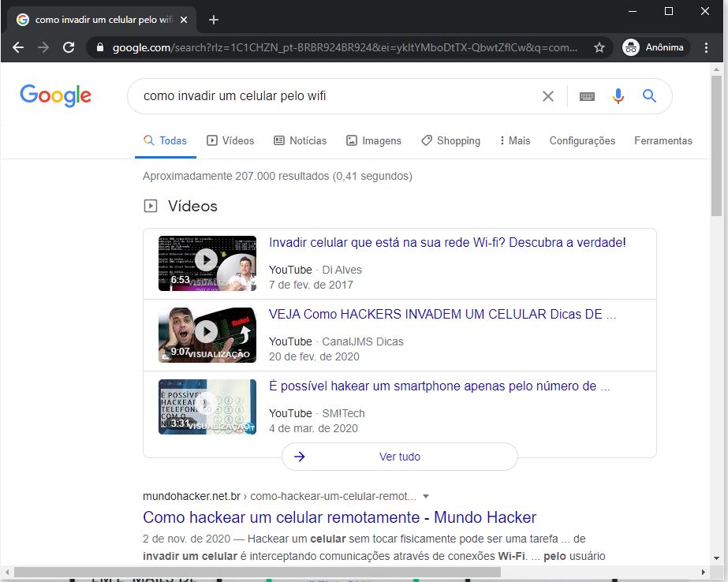Clear the search query with the X

click(548, 95)
